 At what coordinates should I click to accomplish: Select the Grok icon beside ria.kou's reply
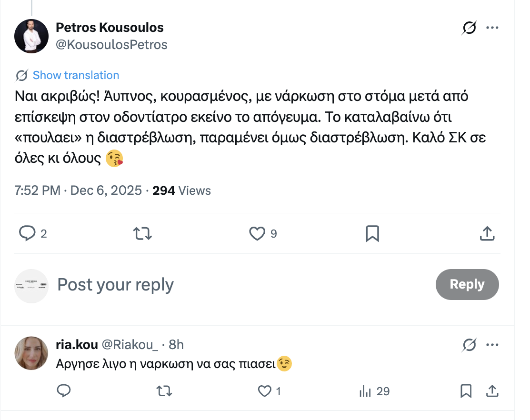coord(469,345)
